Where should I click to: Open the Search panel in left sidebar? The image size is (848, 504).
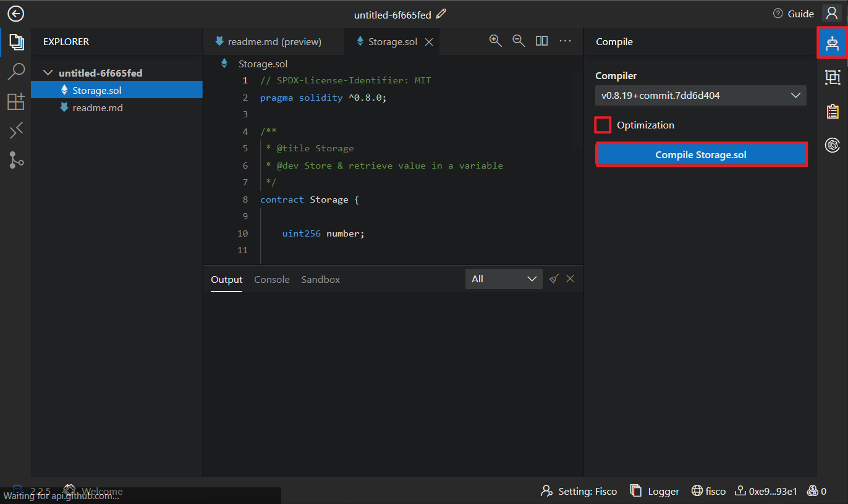click(16, 72)
